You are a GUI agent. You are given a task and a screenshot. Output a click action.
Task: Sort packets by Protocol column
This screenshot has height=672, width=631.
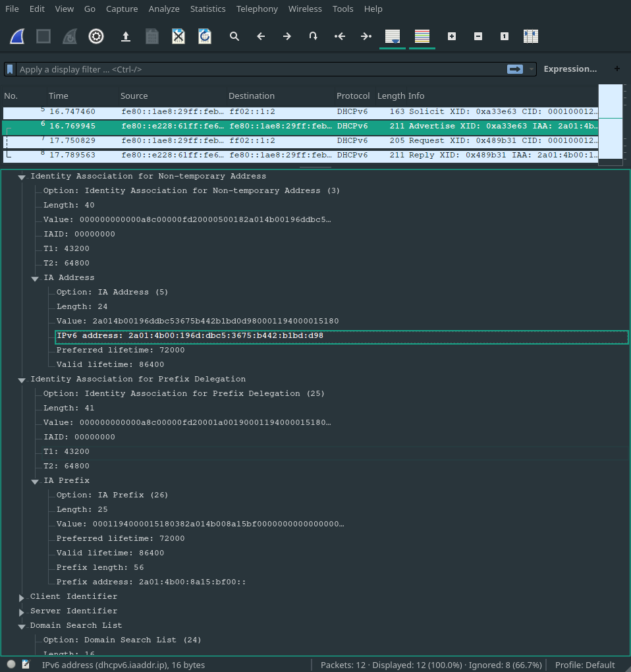pyautogui.click(x=355, y=96)
